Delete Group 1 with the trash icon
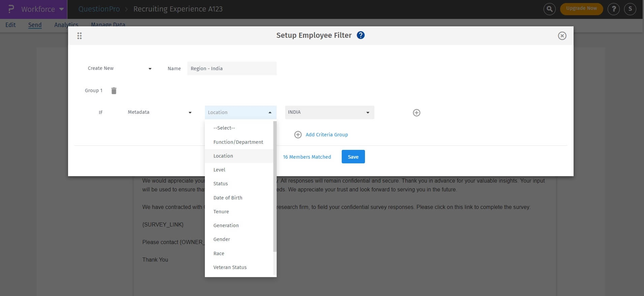This screenshot has height=296, width=644. 114,91
